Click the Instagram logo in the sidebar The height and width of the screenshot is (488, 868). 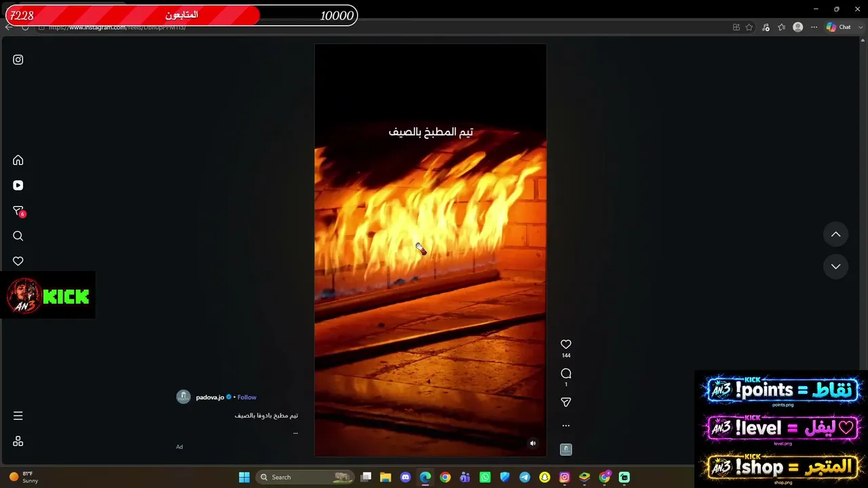point(18,60)
